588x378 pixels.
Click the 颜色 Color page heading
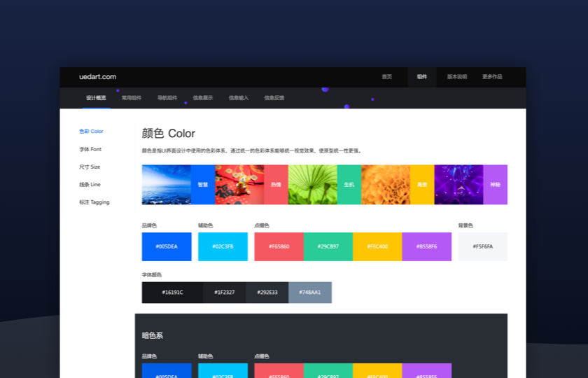click(x=169, y=134)
